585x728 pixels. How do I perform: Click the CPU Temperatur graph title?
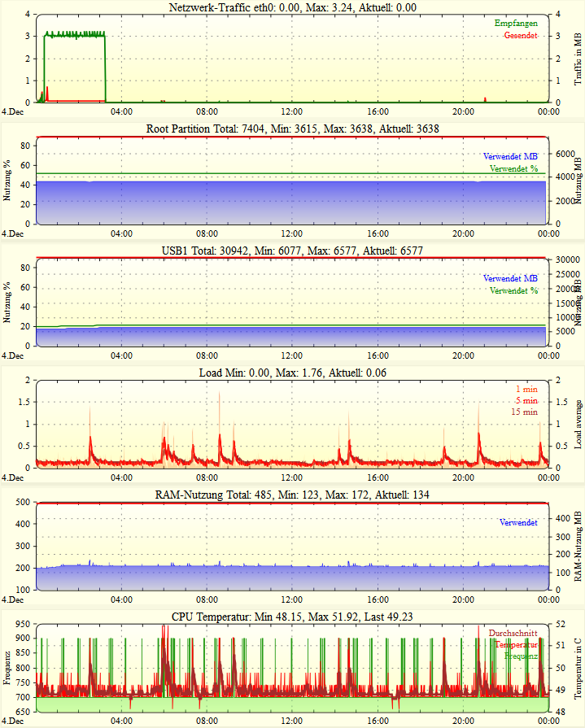(x=292, y=617)
